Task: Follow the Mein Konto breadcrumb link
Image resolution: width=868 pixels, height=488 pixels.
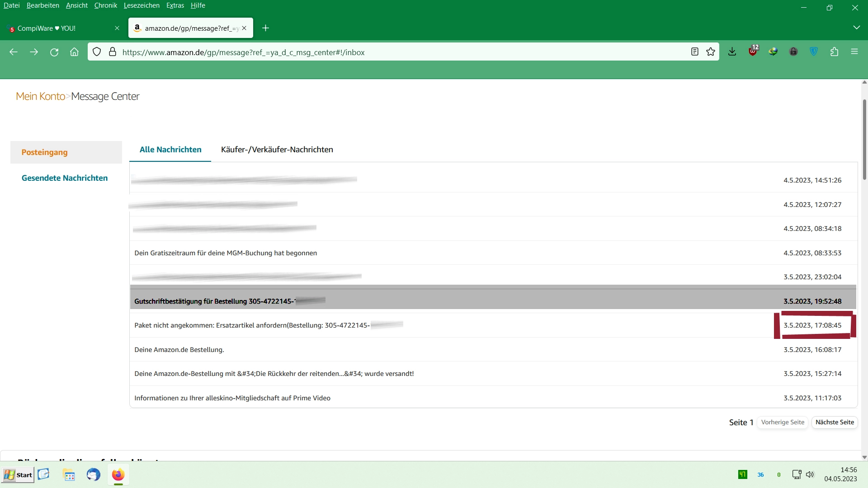Action: tap(41, 96)
